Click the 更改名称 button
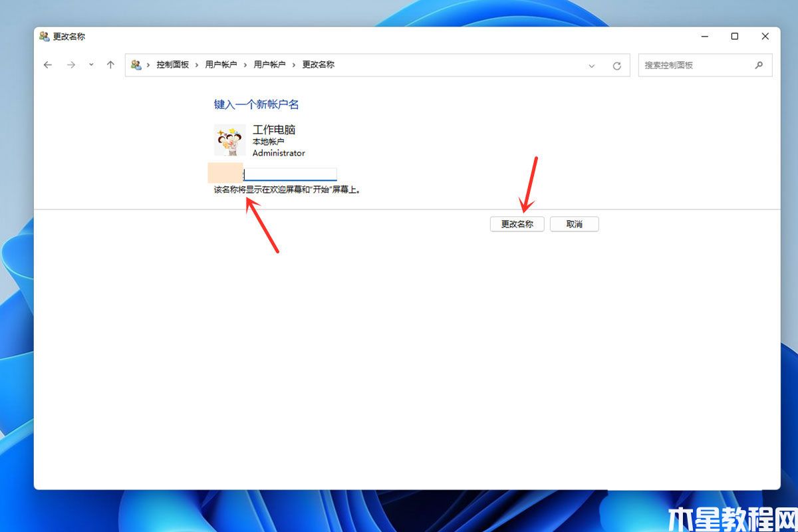Viewport: 798px width, 532px height. tap(517, 224)
